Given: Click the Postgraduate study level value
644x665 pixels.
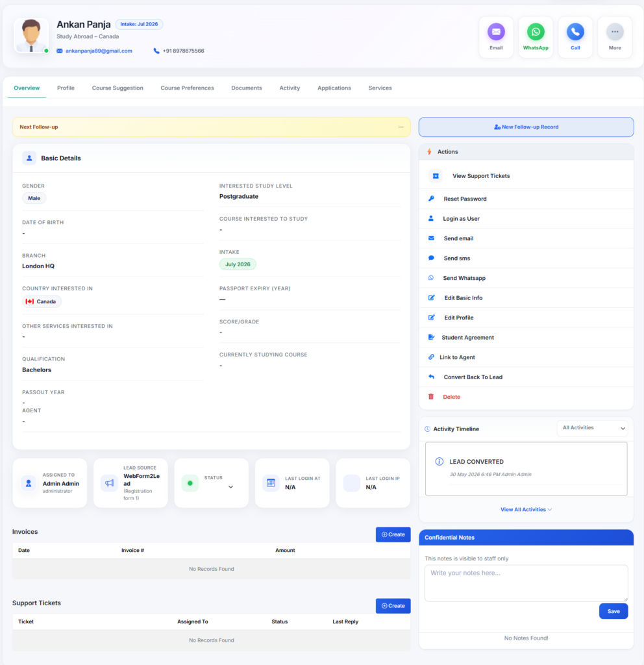Looking at the screenshot, I should tap(239, 196).
